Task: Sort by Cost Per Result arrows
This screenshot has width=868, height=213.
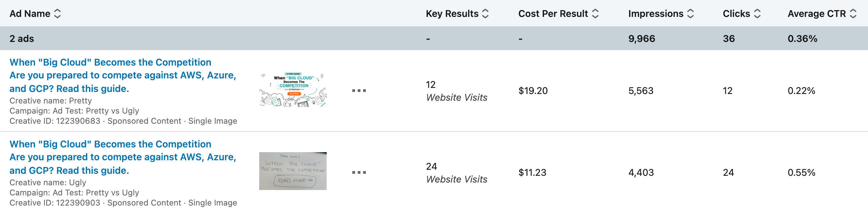Action: (x=595, y=14)
